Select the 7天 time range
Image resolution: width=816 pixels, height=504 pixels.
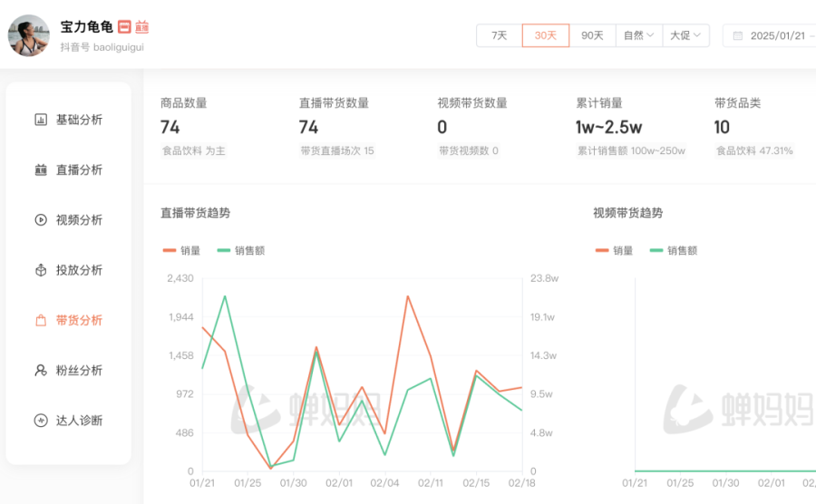coord(499,35)
